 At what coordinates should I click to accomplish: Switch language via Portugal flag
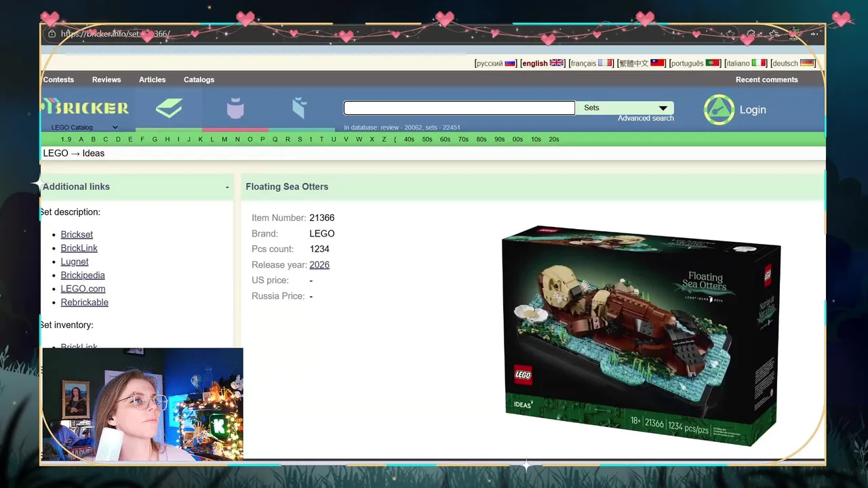click(x=713, y=63)
